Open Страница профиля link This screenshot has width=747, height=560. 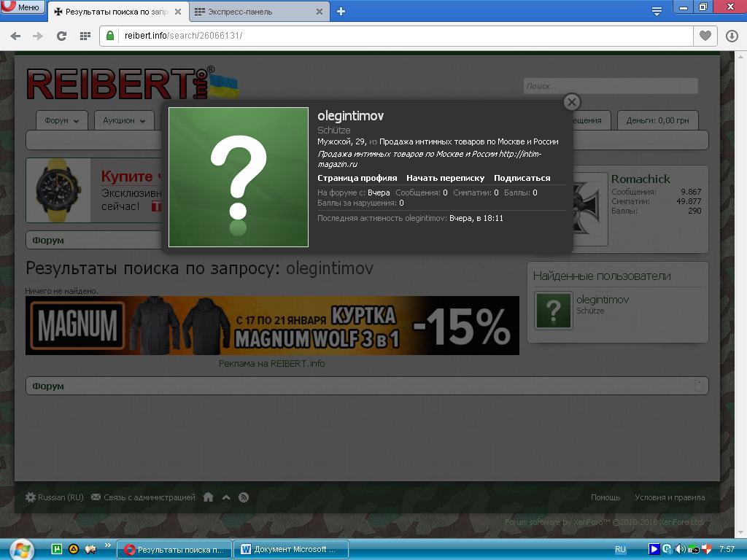pos(357,178)
